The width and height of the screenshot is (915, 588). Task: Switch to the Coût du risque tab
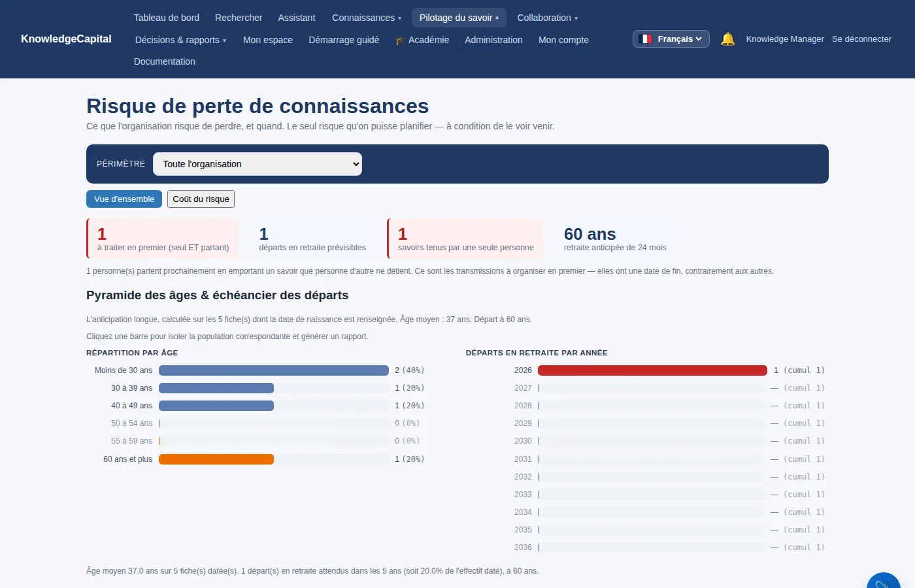coord(201,199)
